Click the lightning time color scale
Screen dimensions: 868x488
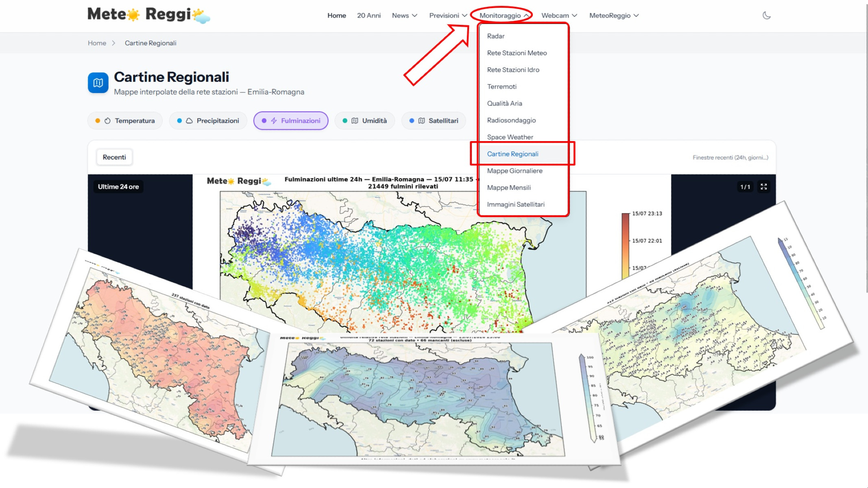coord(626,246)
